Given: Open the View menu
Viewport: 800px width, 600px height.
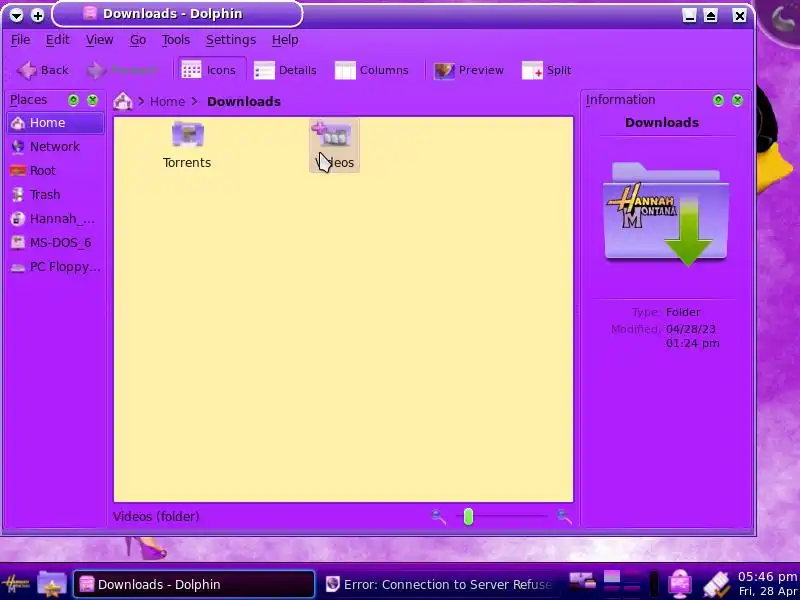Looking at the screenshot, I should pyautogui.click(x=99, y=40).
